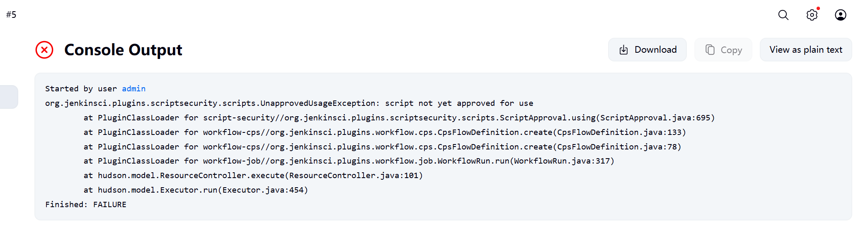Click the Executor.java:454 stack trace line
The height and width of the screenshot is (252, 868).
(x=196, y=190)
